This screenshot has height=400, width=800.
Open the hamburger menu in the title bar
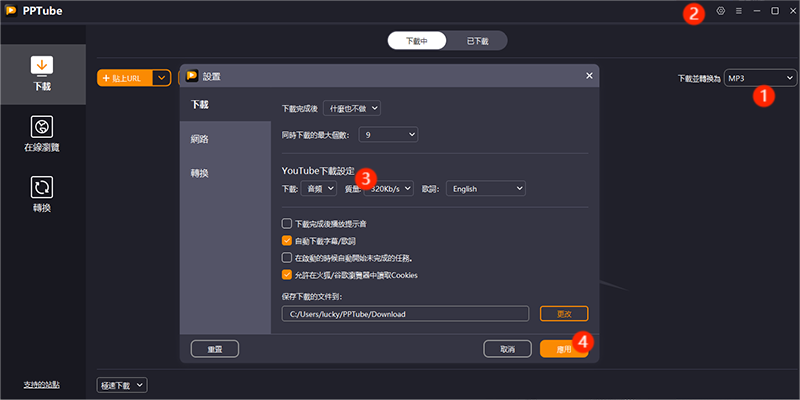pyautogui.click(x=739, y=11)
